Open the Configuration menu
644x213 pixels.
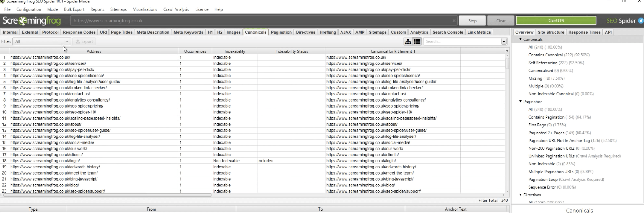click(29, 9)
